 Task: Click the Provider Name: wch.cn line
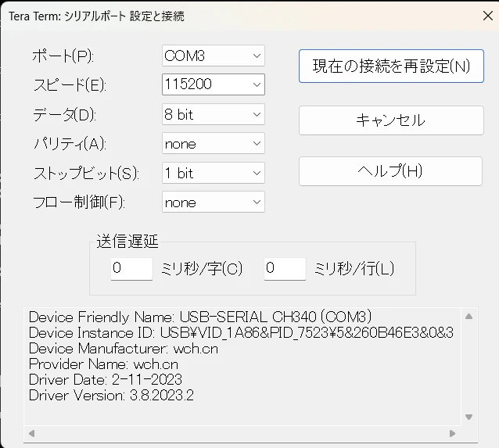pos(103,364)
